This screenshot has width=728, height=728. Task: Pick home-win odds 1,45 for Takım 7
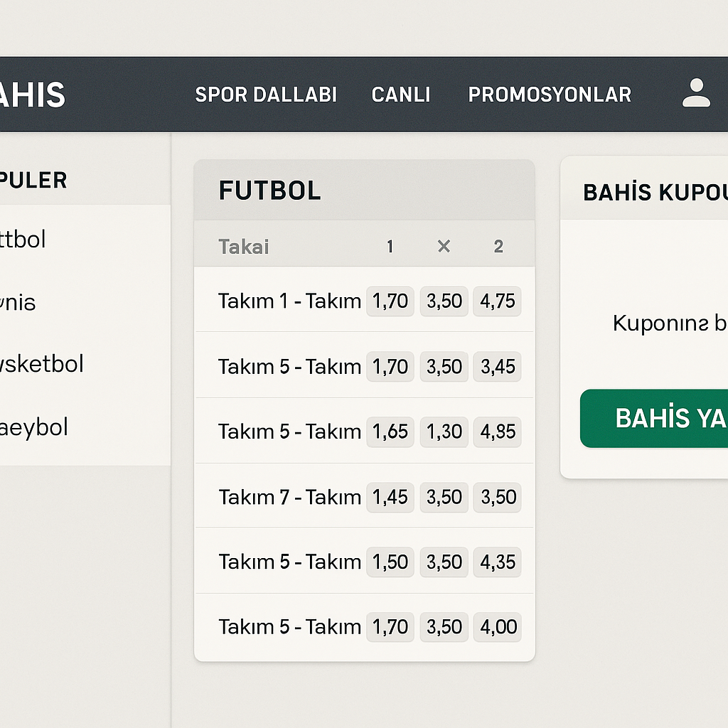click(x=390, y=497)
